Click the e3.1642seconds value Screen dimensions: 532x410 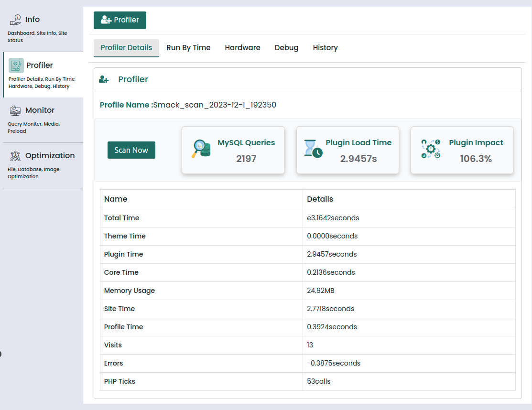tap(333, 218)
